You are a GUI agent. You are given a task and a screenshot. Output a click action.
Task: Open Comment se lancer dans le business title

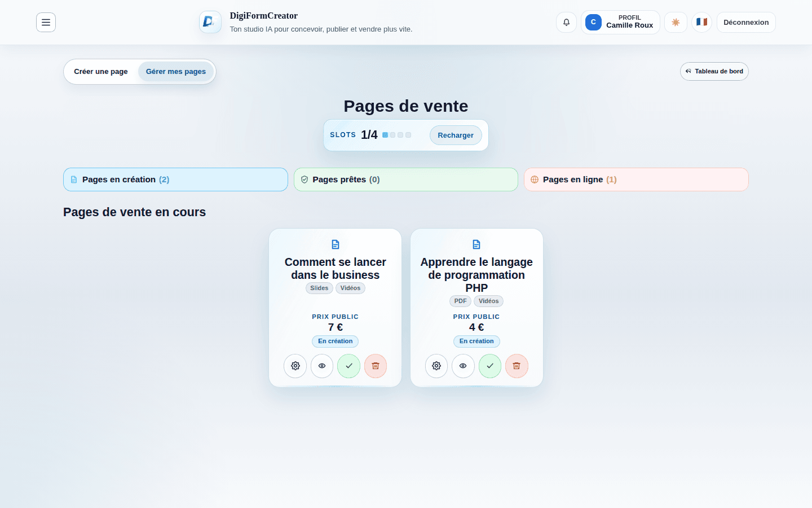(x=336, y=269)
